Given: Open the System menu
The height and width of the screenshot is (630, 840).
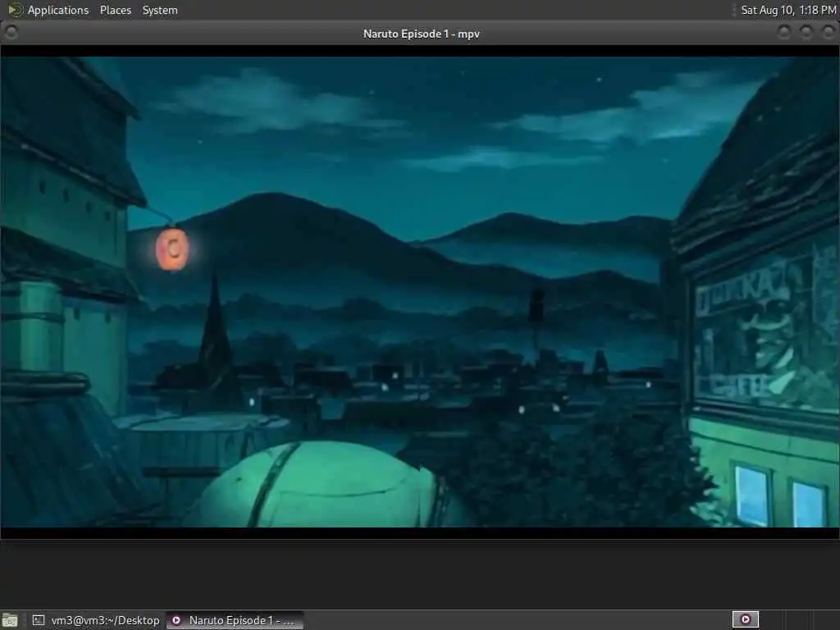Looking at the screenshot, I should point(160,10).
